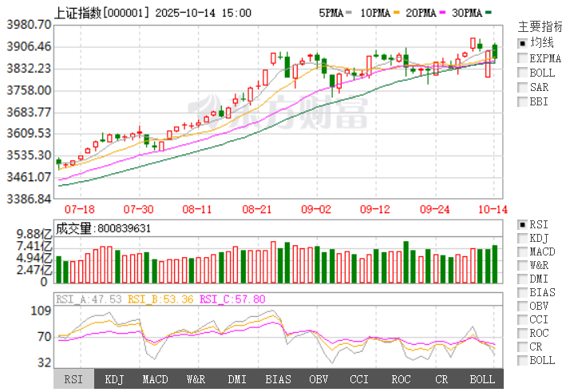Select the ROC tab in bottom bar
The height and width of the screenshot is (392, 562).
tap(400, 379)
